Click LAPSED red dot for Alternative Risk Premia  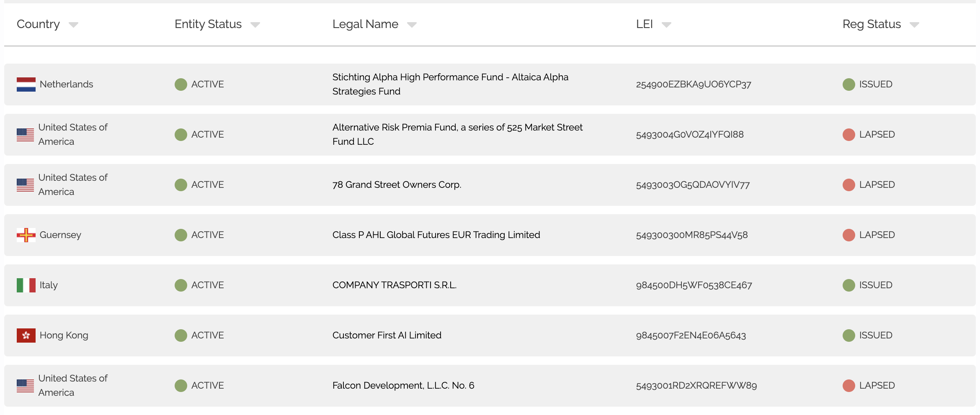coord(848,135)
